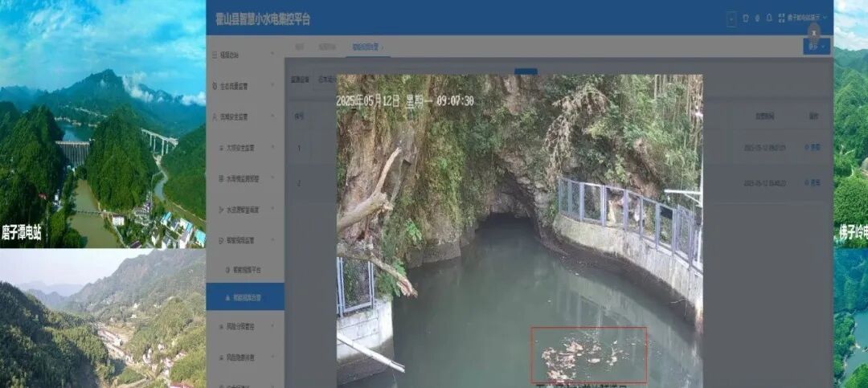
Task: Click the 生态流量监管 sidebar icon
Action: [x=214, y=86]
